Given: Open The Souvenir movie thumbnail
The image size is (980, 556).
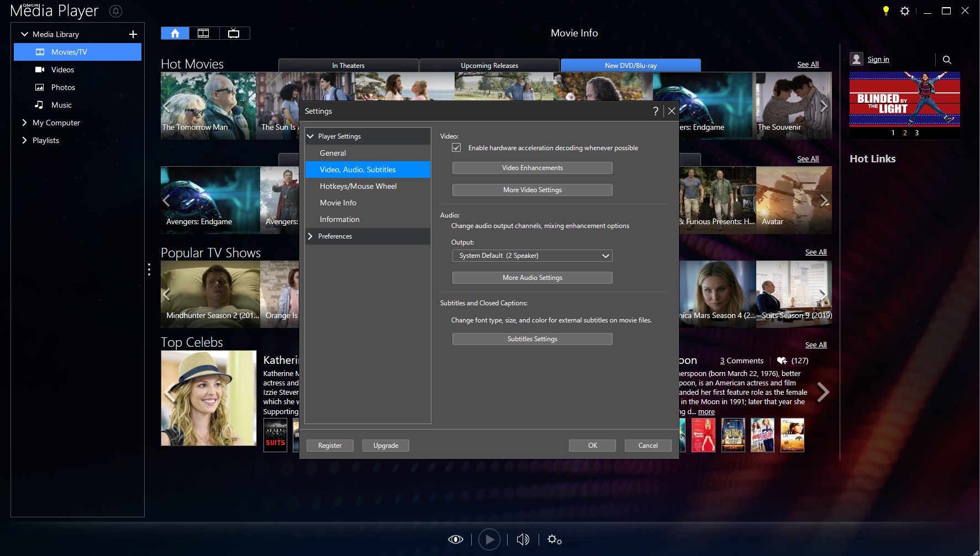Looking at the screenshot, I should [793, 105].
